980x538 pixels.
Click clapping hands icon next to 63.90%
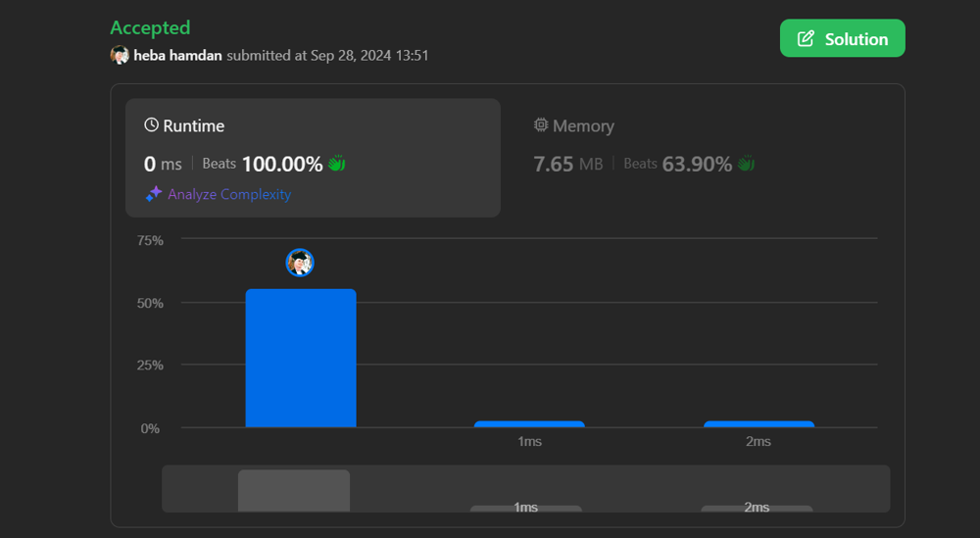click(x=746, y=164)
